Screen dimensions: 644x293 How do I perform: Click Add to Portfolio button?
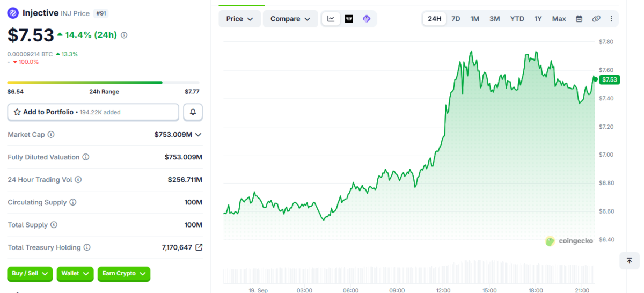coord(93,112)
